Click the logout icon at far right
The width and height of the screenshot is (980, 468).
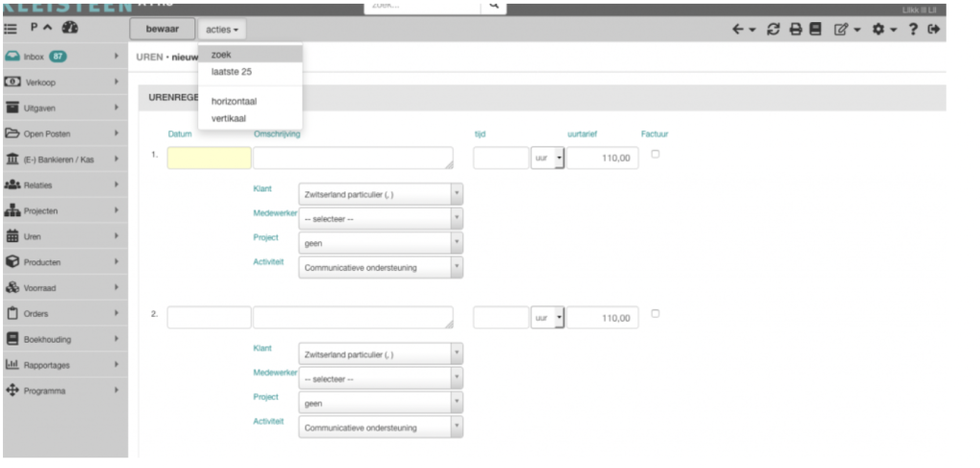pos(934,30)
